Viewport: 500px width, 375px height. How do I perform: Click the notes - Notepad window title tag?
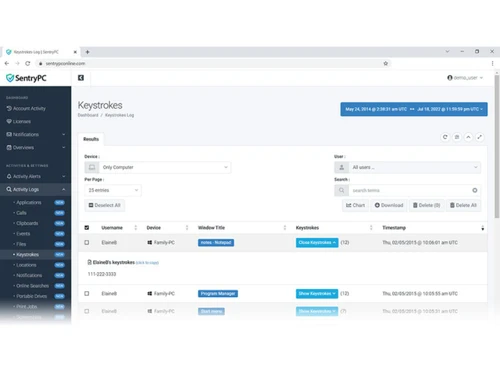tap(216, 242)
